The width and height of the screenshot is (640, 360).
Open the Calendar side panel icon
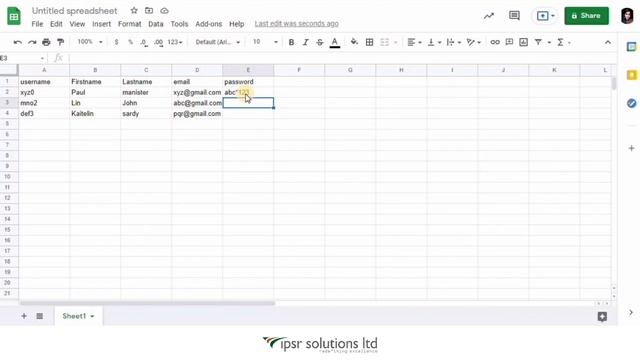(x=631, y=47)
